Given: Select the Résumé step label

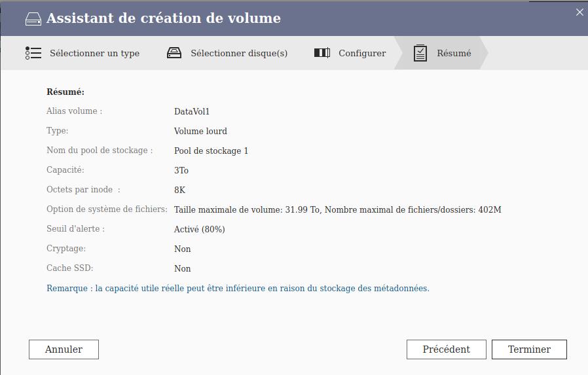Looking at the screenshot, I should click(x=454, y=54).
